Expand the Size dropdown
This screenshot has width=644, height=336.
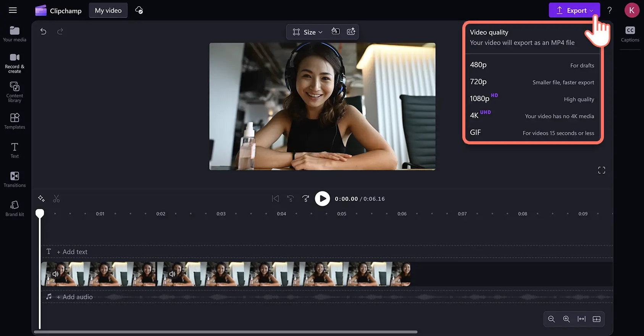307,32
